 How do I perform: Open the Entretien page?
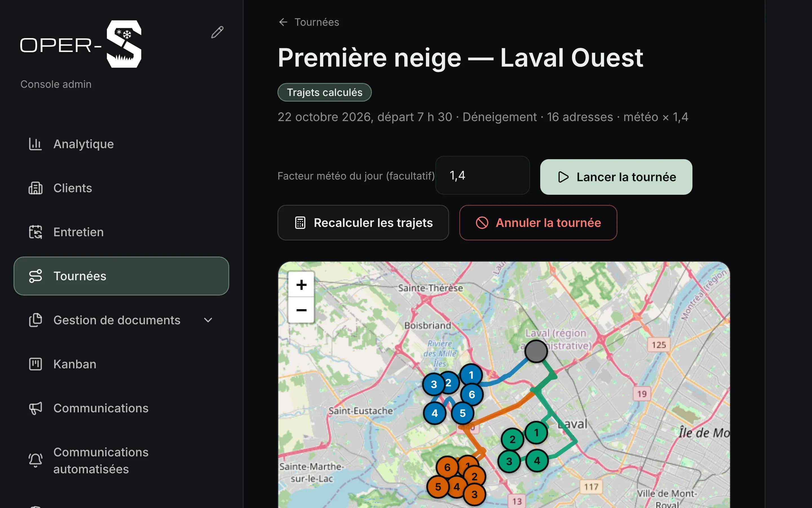[121, 232]
